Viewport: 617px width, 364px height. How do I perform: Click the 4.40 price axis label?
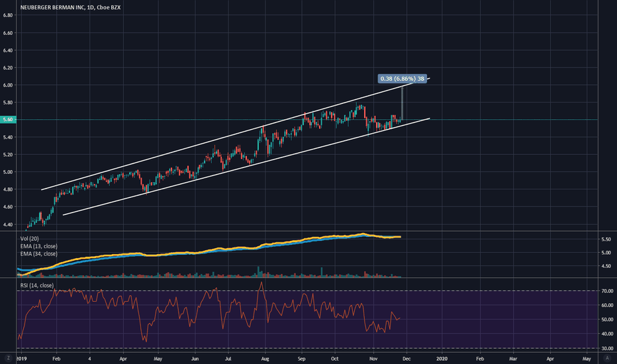[8, 224]
